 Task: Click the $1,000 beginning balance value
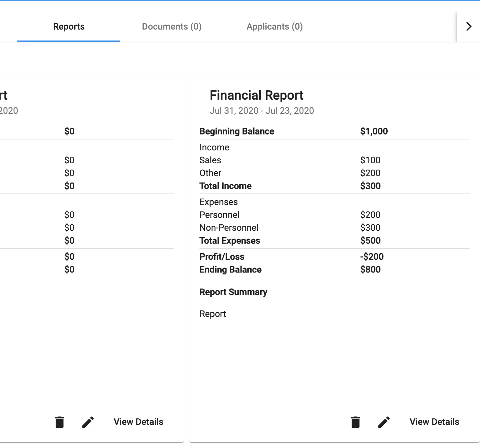[x=374, y=131]
